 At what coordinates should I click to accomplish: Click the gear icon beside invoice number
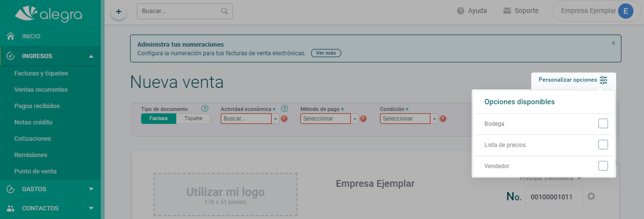point(591,196)
